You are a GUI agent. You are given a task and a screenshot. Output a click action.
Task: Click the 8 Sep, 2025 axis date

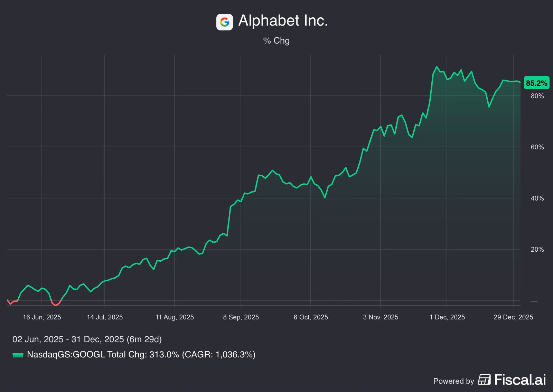click(241, 317)
